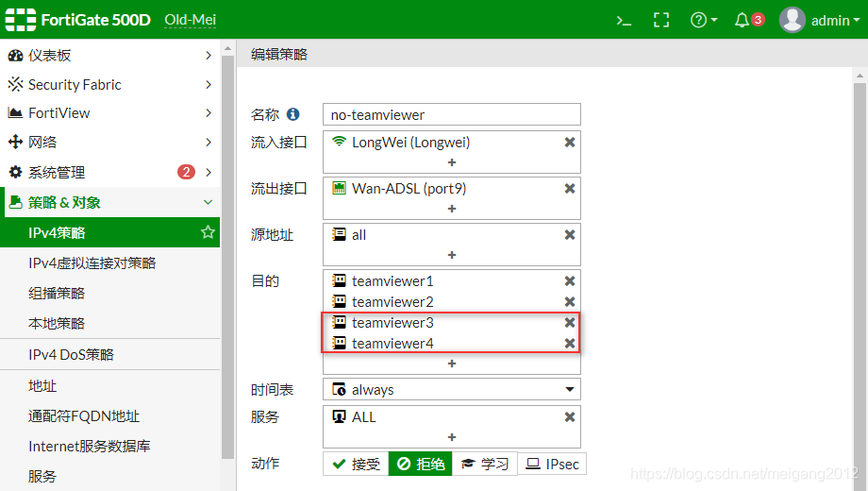Click the FortiGate 500D logo
The width and height of the screenshot is (868, 491).
click(x=78, y=20)
